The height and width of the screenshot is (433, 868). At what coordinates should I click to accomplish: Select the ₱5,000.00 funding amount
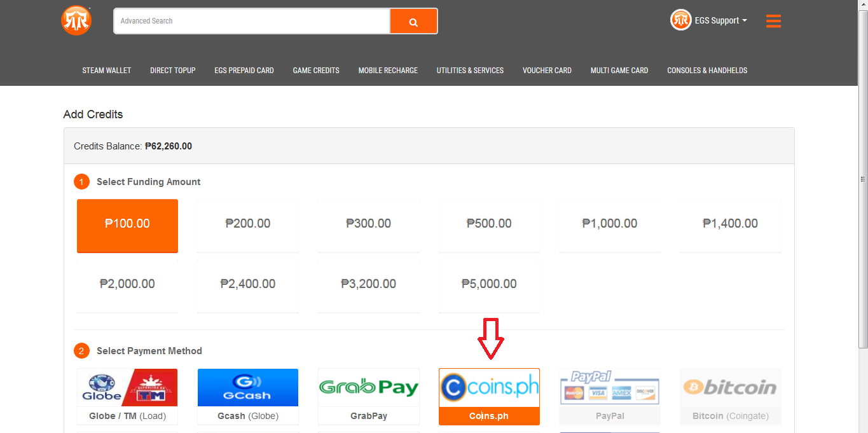(489, 284)
